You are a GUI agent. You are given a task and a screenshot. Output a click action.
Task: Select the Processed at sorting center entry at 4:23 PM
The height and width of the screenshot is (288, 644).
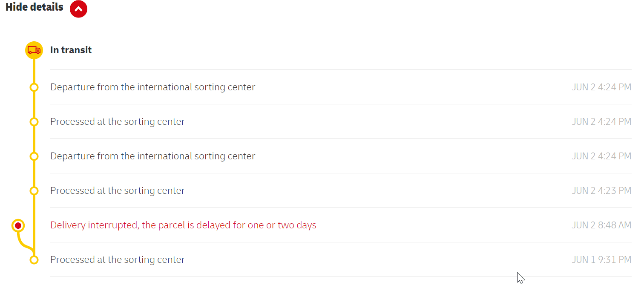[x=118, y=190]
